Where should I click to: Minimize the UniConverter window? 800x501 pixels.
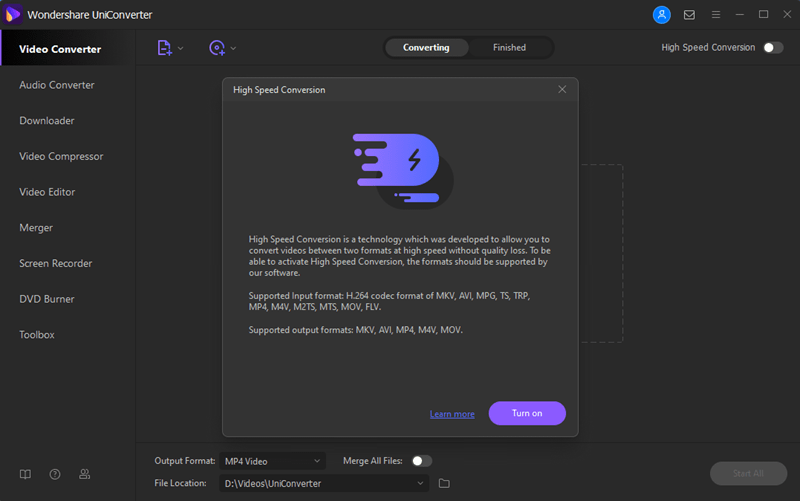tap(740, 15)
